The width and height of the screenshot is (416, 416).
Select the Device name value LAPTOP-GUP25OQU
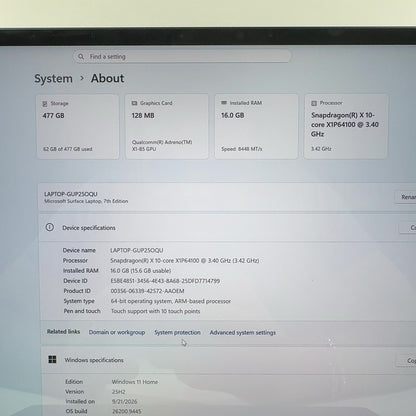tap(137, 250)
